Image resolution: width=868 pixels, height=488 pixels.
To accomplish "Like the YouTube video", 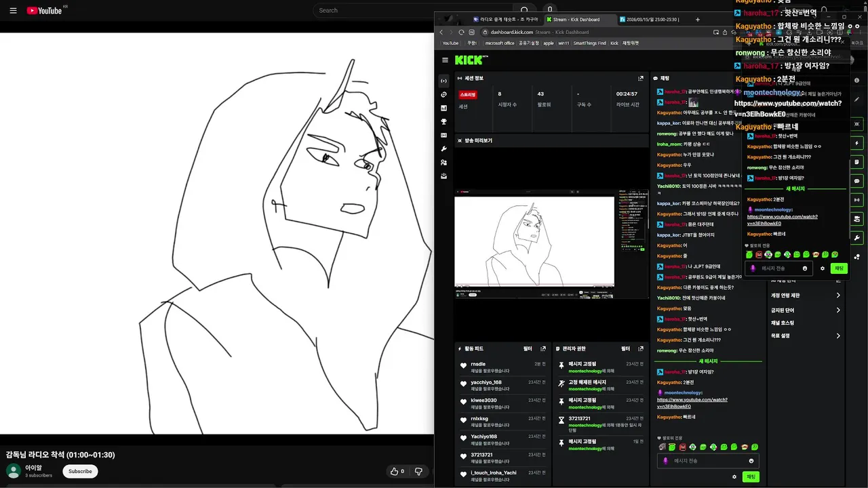I will pyautogui.click(x=397, y=471).
